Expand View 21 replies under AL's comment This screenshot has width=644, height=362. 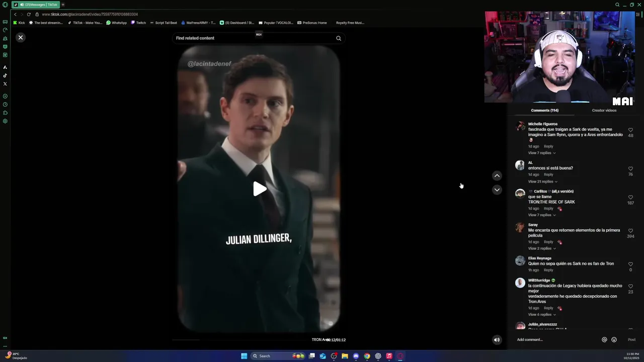point(542,182)
